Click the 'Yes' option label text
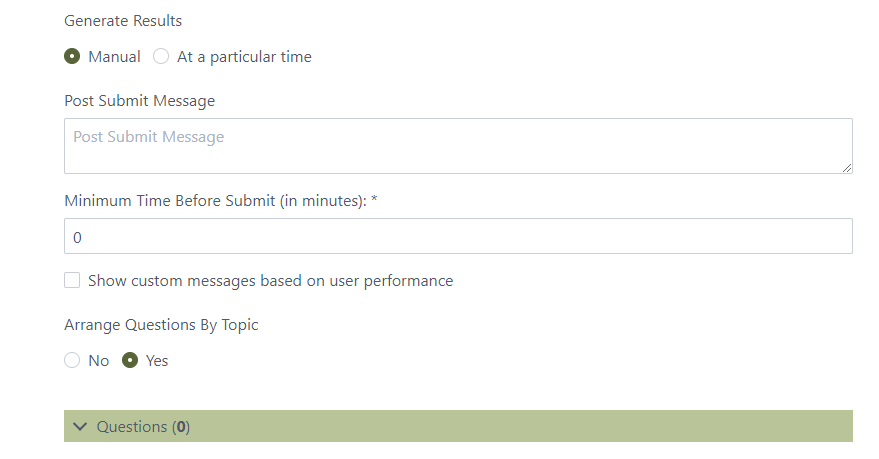Image resolution: width=879 pixels, height=459 pixels. point(157,361)
